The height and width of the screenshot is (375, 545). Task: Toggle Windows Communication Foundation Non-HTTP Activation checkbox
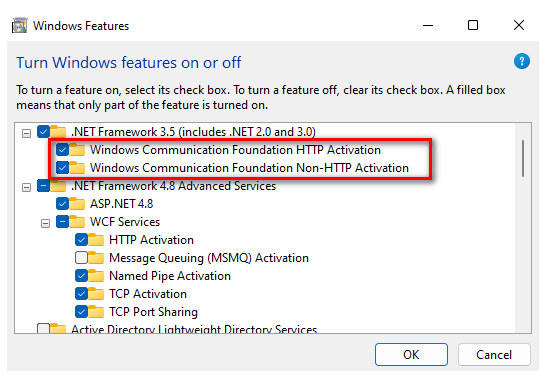[x=62, y=168]
